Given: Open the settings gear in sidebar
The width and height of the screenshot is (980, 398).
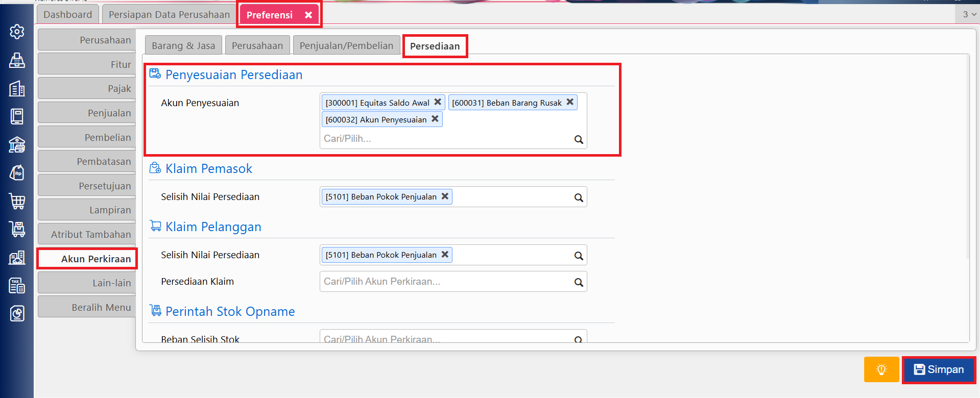Looking at the screenshot, I should [17, 32].
